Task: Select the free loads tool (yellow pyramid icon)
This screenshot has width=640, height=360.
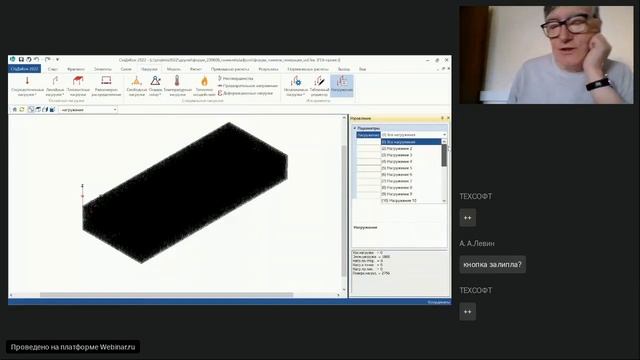Action: pos(136,86)
